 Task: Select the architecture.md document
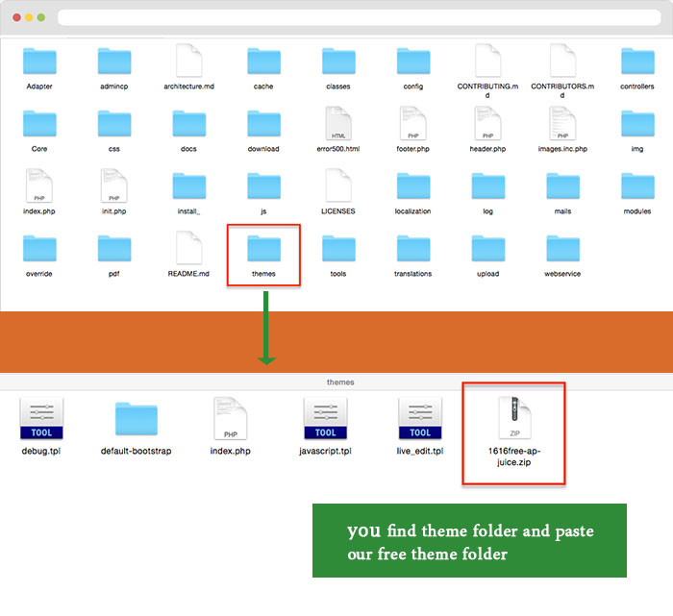[x=189, y=62]
